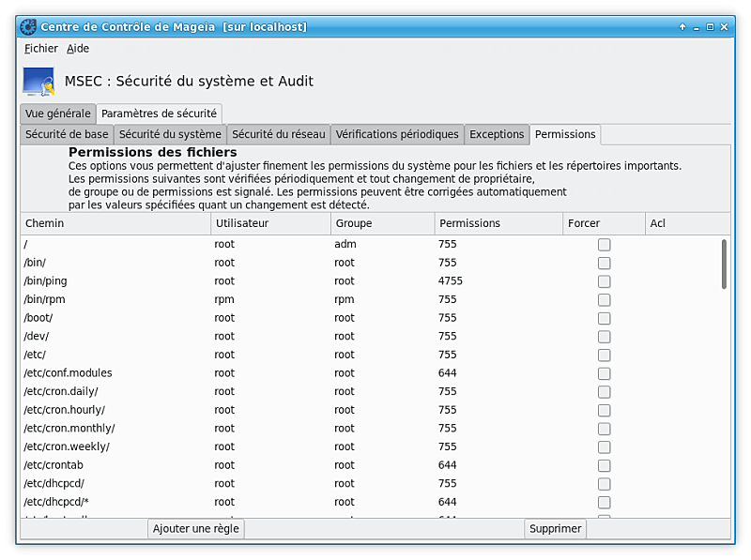This screenshot has height=560, width=751.
Task: Open the Vérifications périodiques tab
Action: tap(397, 134)
